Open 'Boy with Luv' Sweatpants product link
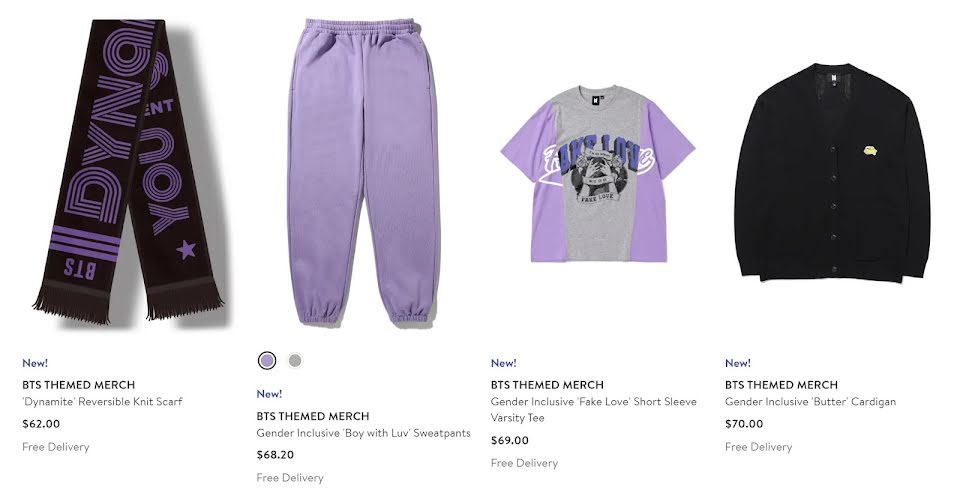 pyautogui.click(x=364, y=433)
